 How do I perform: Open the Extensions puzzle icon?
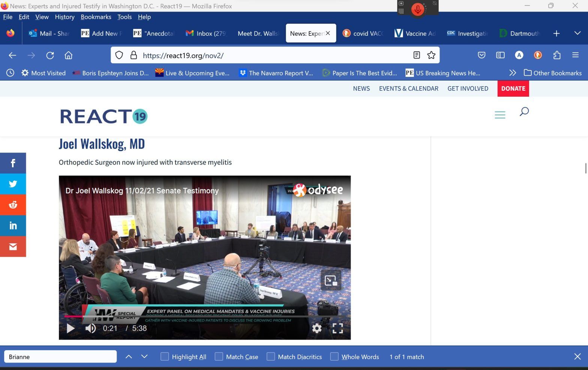coord(557,55)
